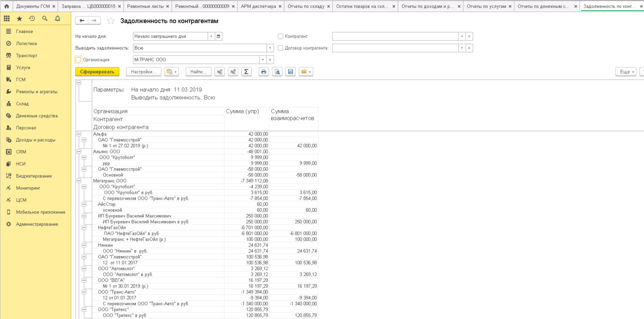The width and height of the screenshot is (644, 319).
Task: Check the Договор контрагента checkbox
Action: coord(280,48)
